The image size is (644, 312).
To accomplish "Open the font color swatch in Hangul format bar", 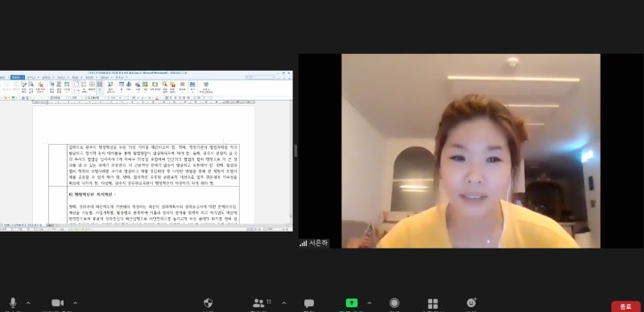I will tap(157, 98).
